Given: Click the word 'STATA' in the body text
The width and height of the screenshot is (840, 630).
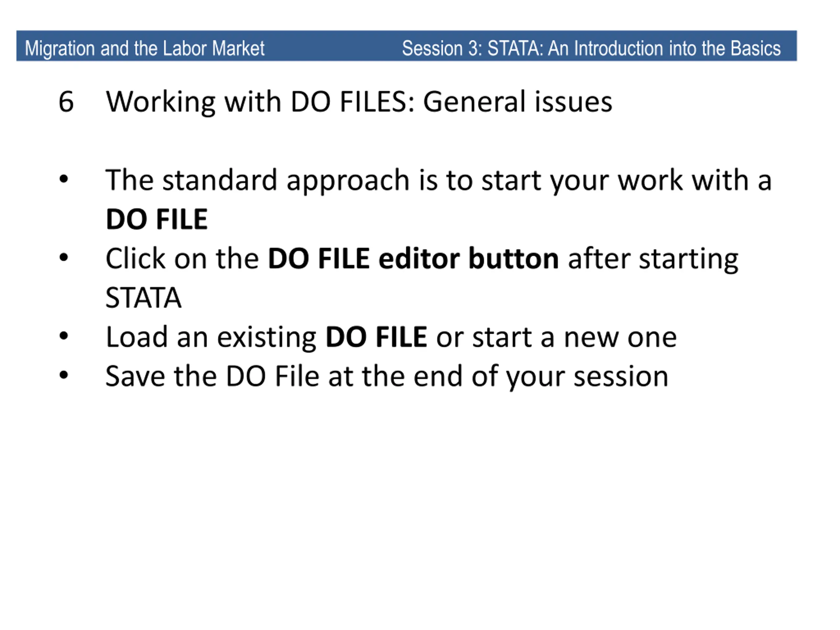Looking at the screenshot, I should (x=143, y=298).
